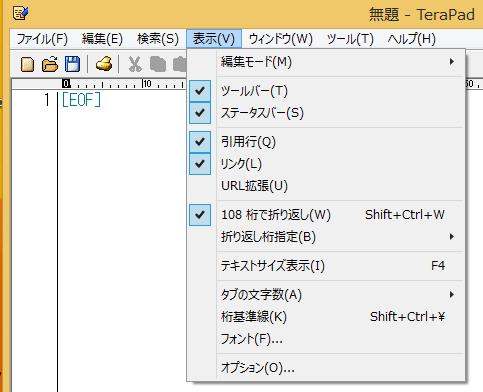Image resolution: width=483 pixels, height=392 pixels.
Task: Toggle the 引用行(Q) option off
Action: (x=327, y=142)
